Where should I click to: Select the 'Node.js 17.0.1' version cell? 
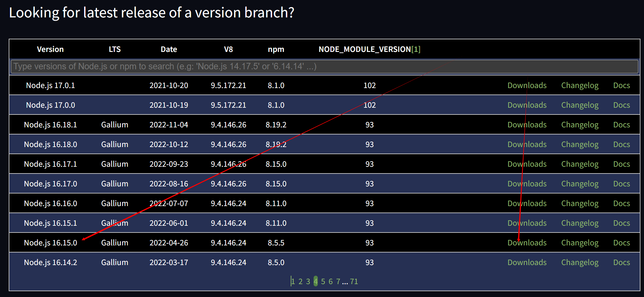(51, 85)
